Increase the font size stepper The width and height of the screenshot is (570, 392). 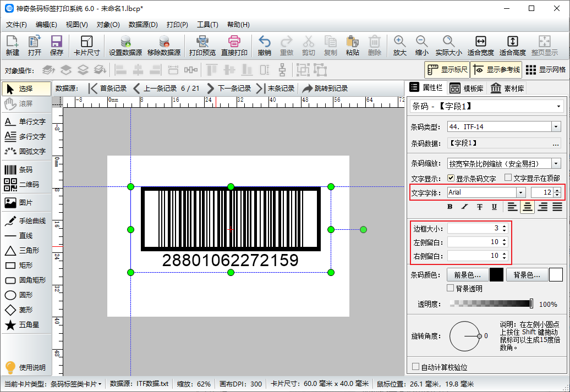[x=557, y=190]
